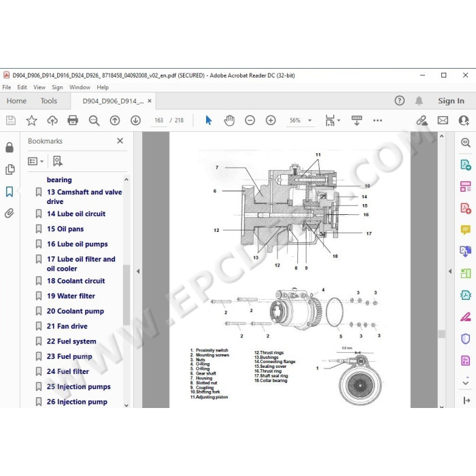This screenshot has height=476, width=476.
Task: Open bookmark 13 Camshaft and valve drive
Action: click(x=84, y=197)
